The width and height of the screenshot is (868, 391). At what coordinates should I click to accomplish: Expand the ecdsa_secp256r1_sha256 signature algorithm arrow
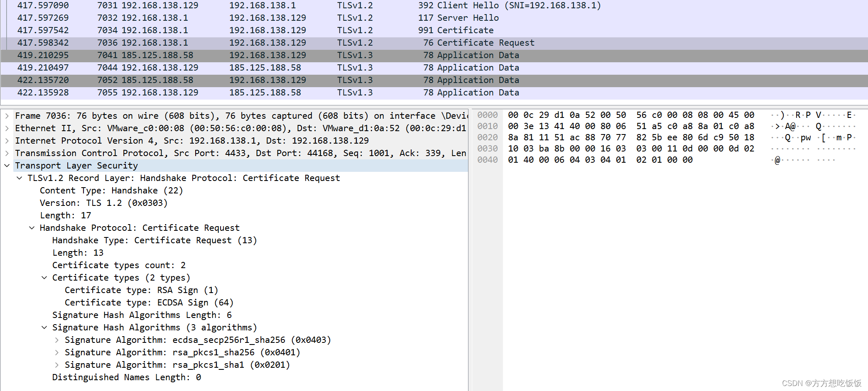coord(57,340)
